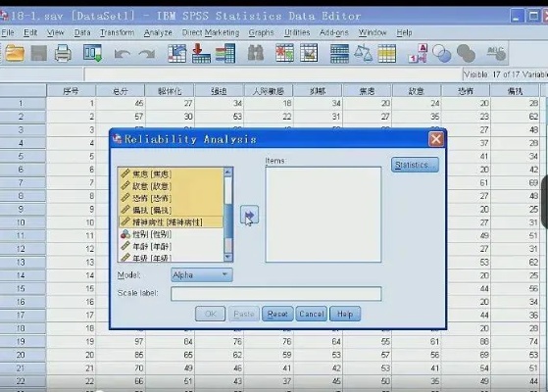Image resolution: width=548 pixels, height=392 pixels.
Task: Select row header 20 in data grid
Action: pyautogui.click(x=23, y=355)
